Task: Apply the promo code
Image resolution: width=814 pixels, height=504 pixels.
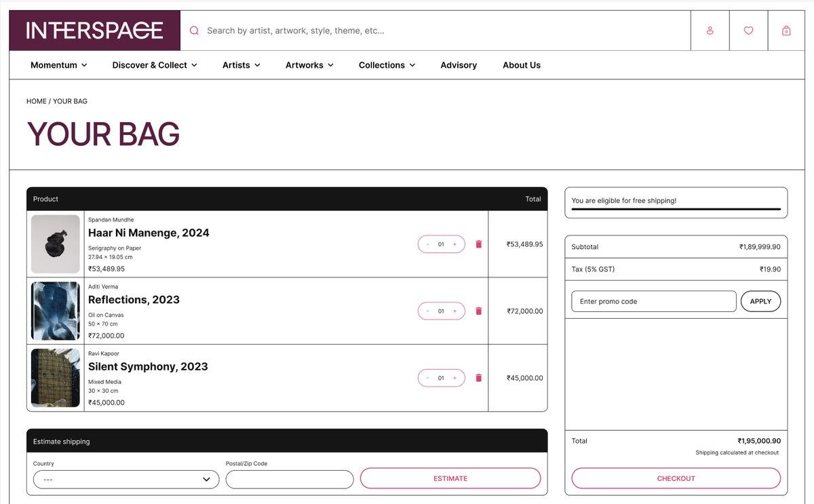Action: click(x=760, y=301)
